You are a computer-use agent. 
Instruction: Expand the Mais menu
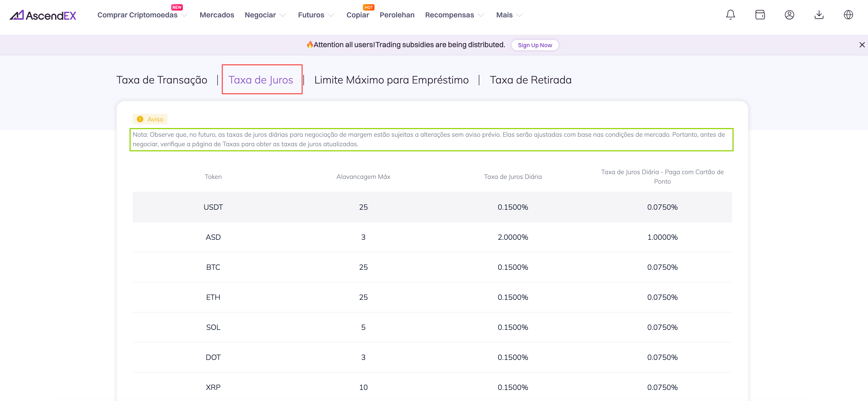click(509, 15)
